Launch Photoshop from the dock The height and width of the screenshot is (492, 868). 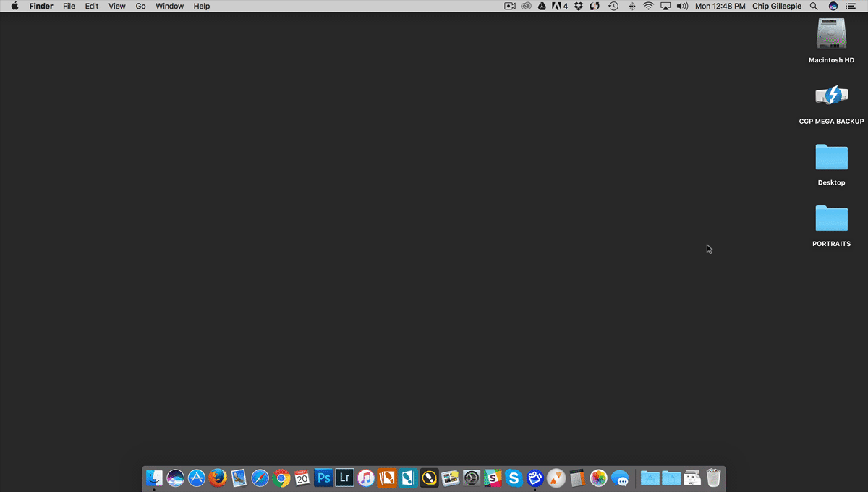coord(324,478)
